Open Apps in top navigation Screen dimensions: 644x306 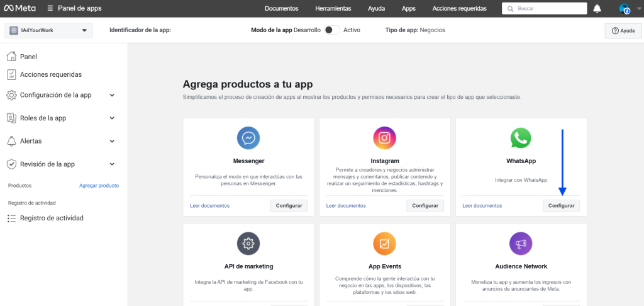pos(409,8)
